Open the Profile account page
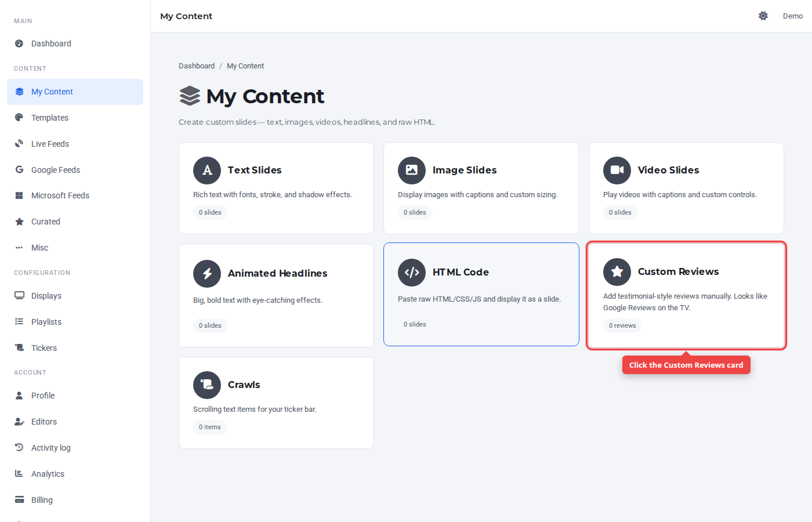Image resolution: width=812 pixels, height=522 pixels. (x=75, y=396)
